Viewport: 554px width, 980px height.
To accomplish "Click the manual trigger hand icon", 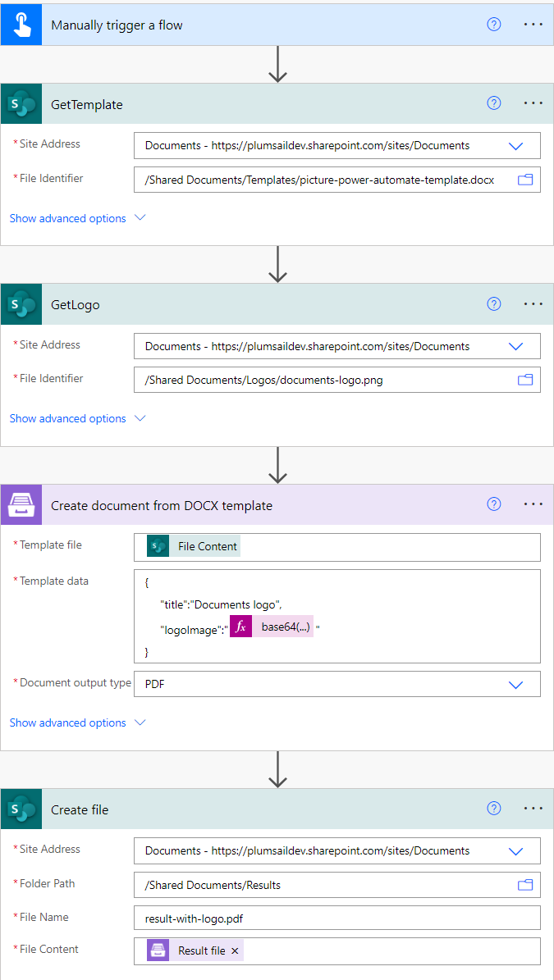I will pyautogui.click(x=21, y=25).
